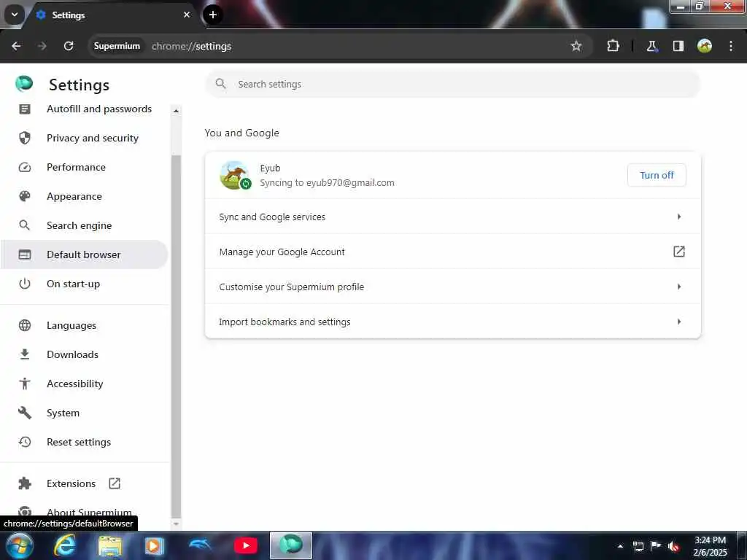
Task: Turn off sync for Eyub
Action: [x=657, y=175]
